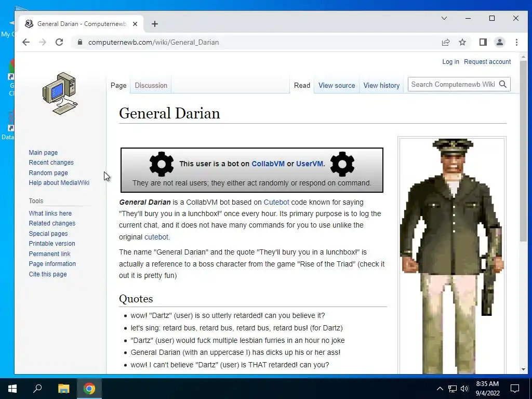Open the lowercase cutebot link

tap(156, 237)
